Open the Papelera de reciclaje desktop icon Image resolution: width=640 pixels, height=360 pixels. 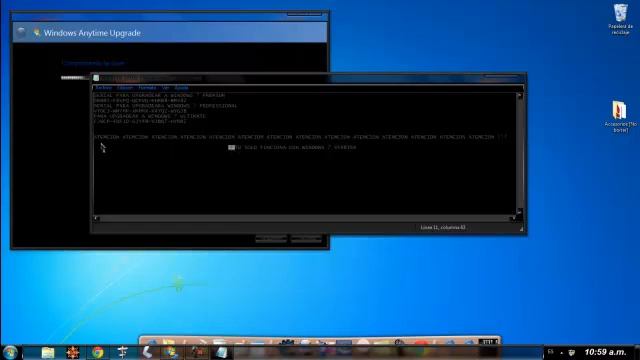point(620,19)
